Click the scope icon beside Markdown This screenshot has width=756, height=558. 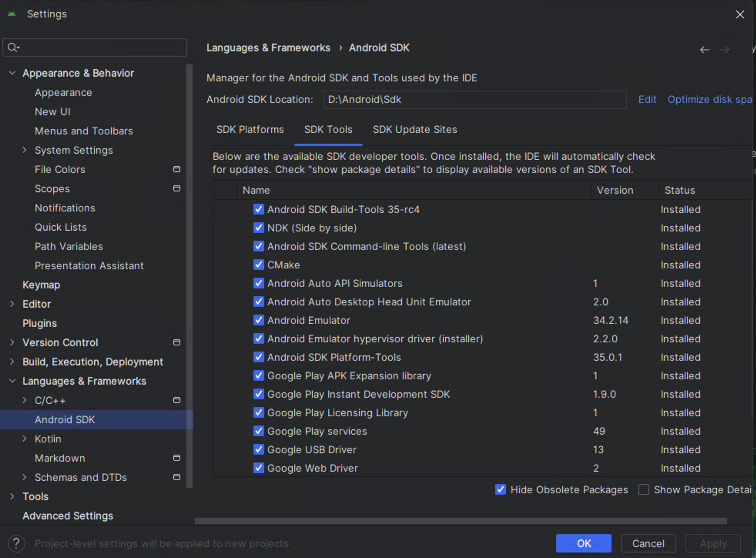pyautogui.click(x=177, y=458)
